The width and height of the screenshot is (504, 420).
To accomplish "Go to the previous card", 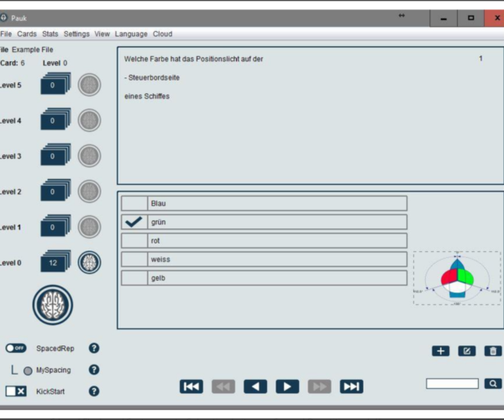I will click(x=255, y=386).
